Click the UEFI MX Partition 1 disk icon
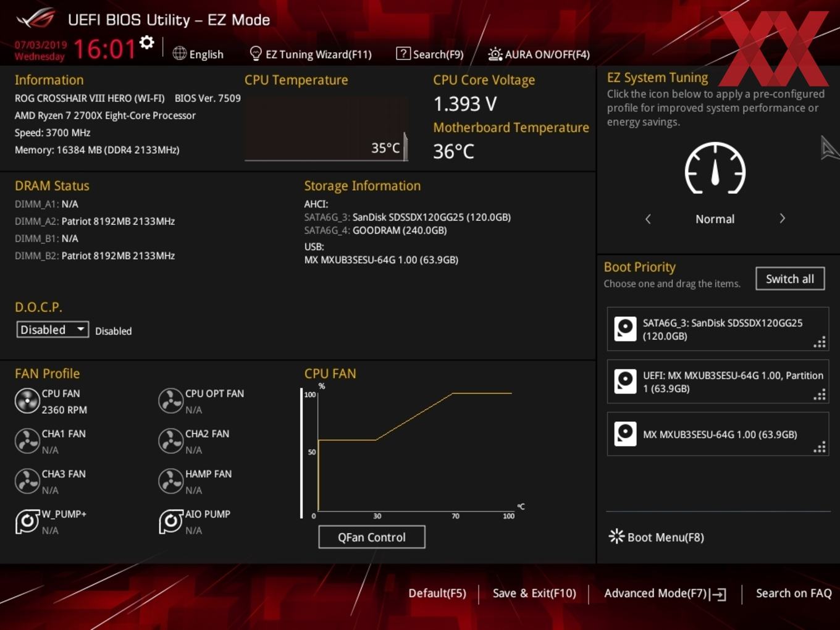840x630 pixels. (625, 382)
